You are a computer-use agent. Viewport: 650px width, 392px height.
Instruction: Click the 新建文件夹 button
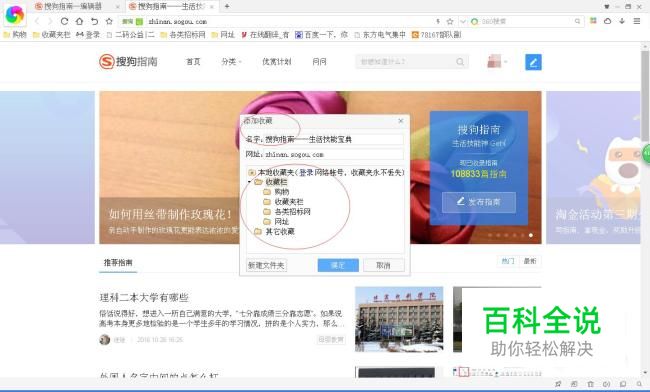[x=266, y=265]
